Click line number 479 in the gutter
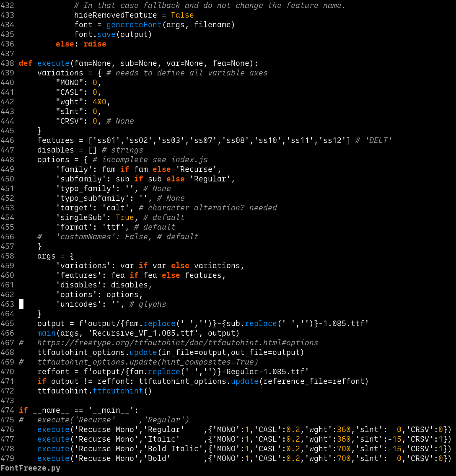The image size is (456, 476). point(7,458)
